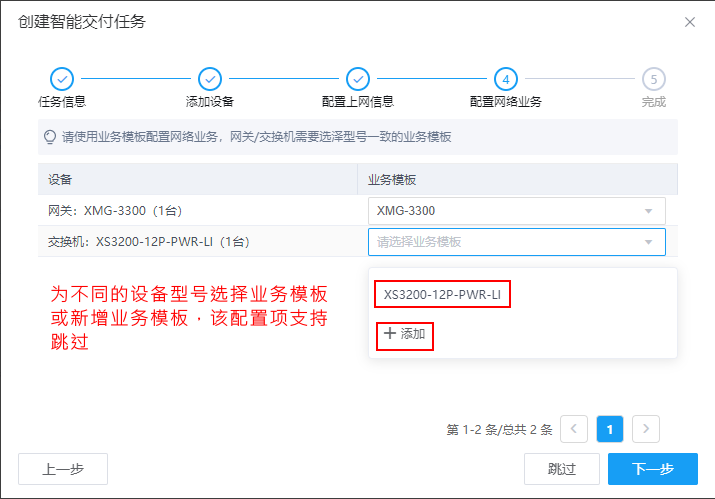This screenshot has width=715, height=499.
Task: Click the step 5 circle for 完成
Action: click(653, 79)
